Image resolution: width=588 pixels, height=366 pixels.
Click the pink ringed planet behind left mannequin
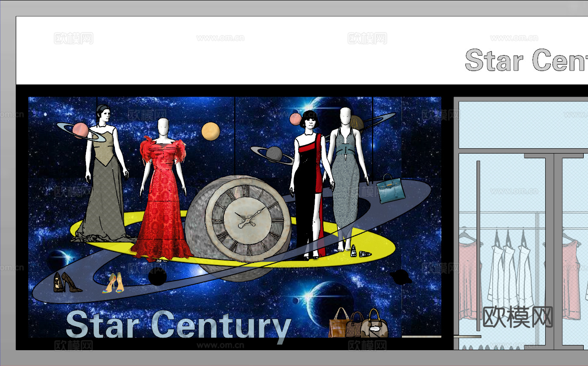81,132
